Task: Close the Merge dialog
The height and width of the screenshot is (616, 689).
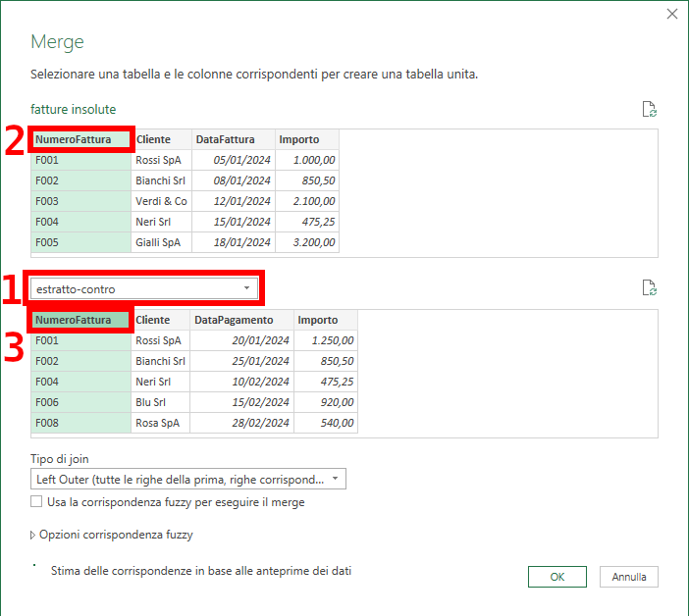Action: (672, 14)
